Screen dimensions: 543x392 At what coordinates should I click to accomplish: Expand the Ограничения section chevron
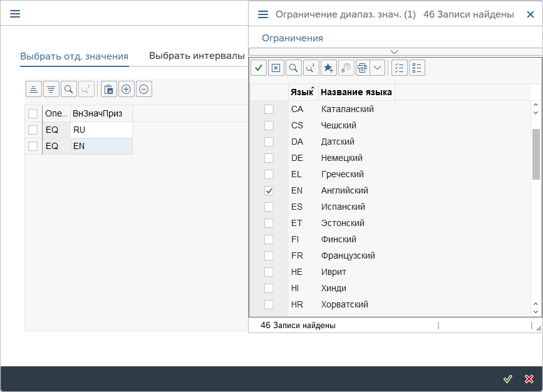pos(394,51)
